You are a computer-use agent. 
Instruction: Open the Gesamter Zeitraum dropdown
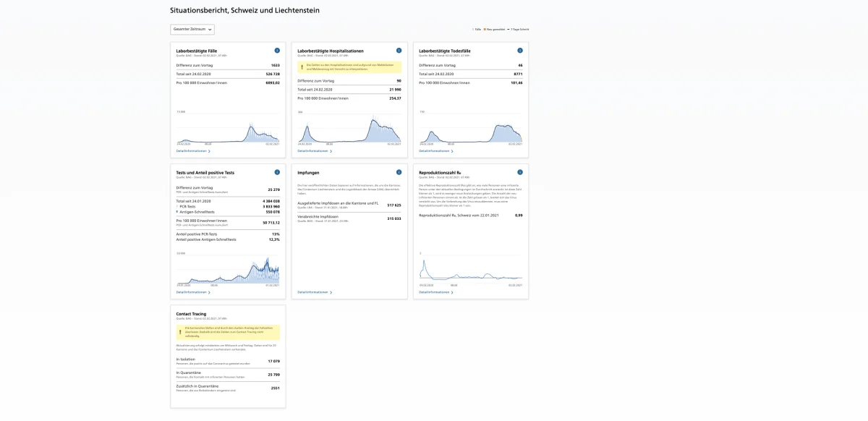click(192, 30)
